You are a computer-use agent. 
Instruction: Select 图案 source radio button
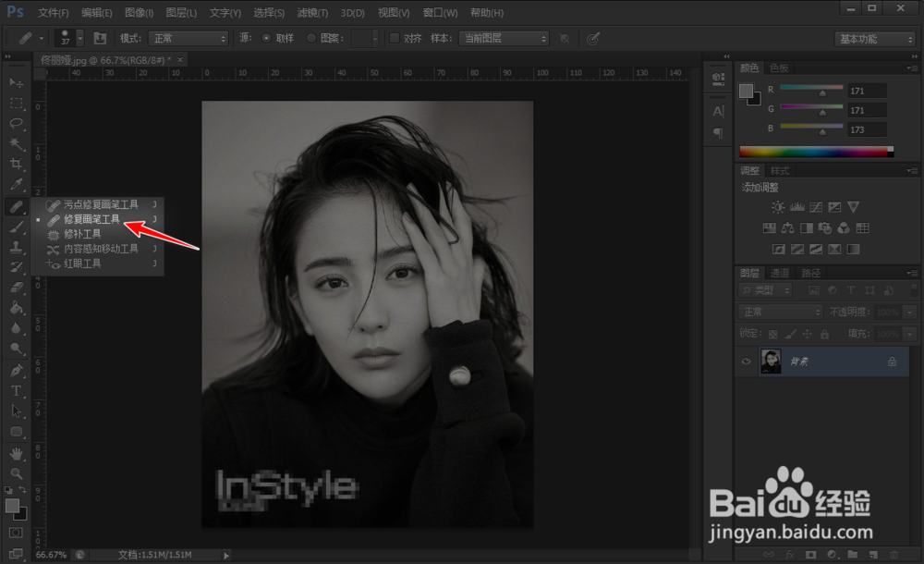[x=311, y=38]
